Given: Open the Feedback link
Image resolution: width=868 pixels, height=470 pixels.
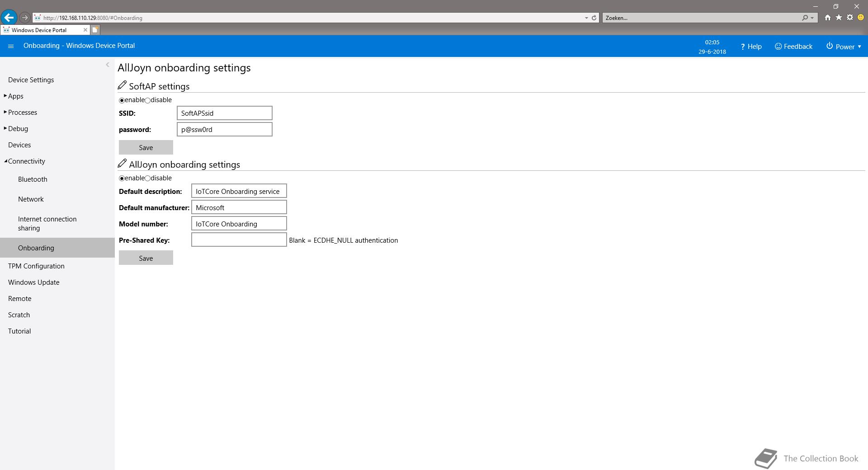Looking at the screenshot, I should pos(793,47).
